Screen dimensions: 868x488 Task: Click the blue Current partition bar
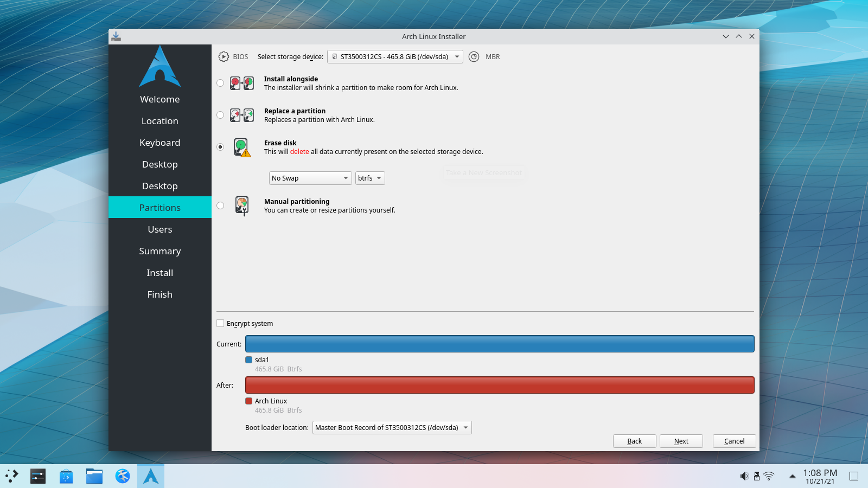(x=500, y=344)
